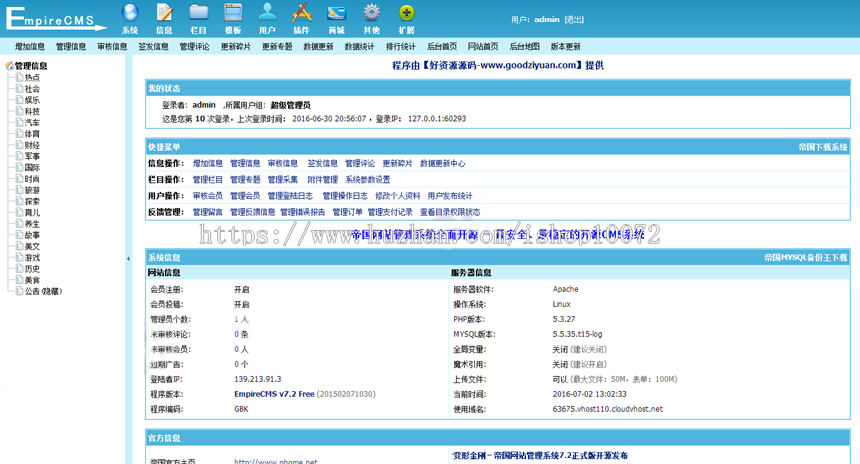Select 数据统计 in the submenu bar
This screenshot has width=860, height=464.
[359, 47]
